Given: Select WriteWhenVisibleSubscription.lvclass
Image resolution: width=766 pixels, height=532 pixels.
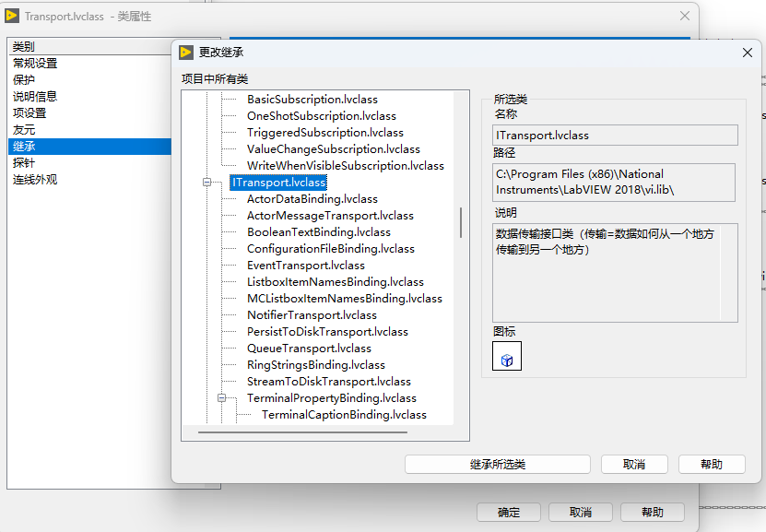Looking at the screenshot, I should click(x=346, y=166).
